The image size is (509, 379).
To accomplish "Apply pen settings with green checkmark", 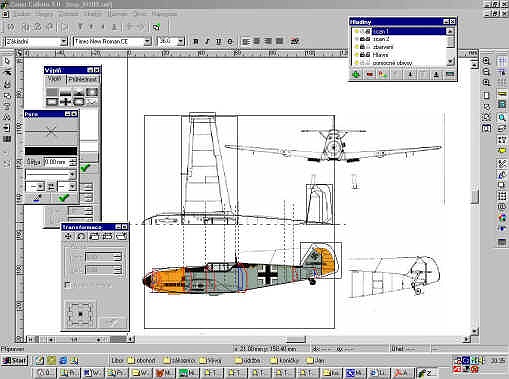I will 64,198.
